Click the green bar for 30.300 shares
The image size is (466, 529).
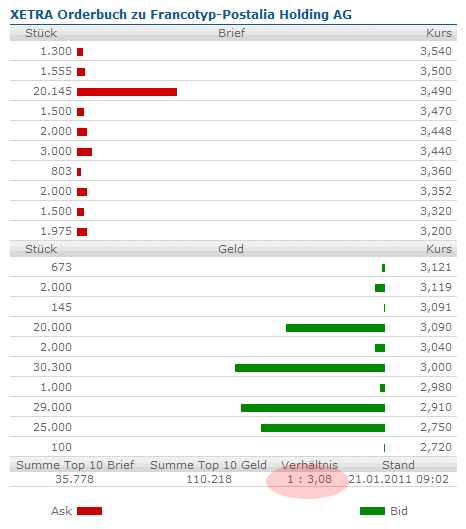coord(310,368)
